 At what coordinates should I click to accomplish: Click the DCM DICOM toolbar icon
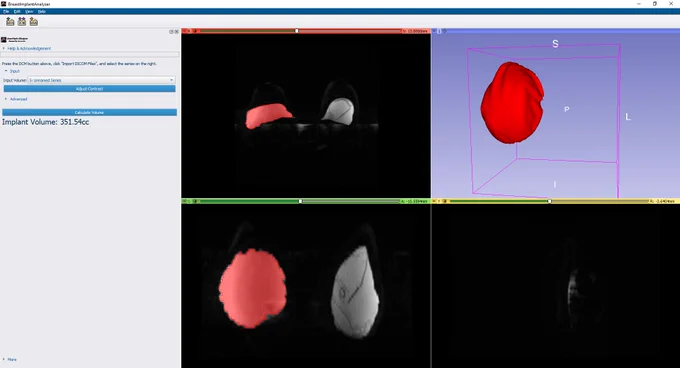[x=22, y=21]
